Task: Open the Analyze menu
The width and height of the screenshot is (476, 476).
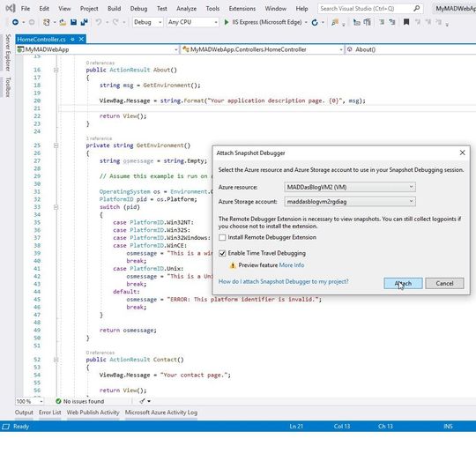Action: click(186, 9)
